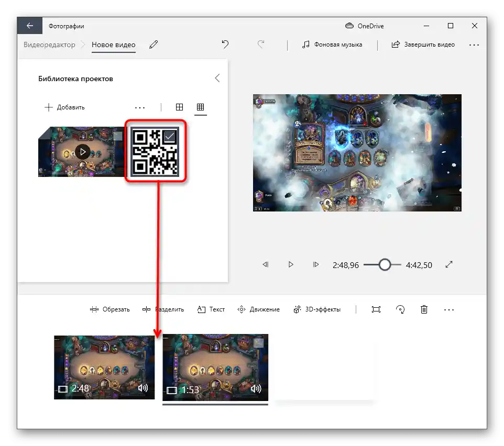Screen dimensions: 504x446
Task: Open the Видеоредактор breadcrumb
Action: 49,44
